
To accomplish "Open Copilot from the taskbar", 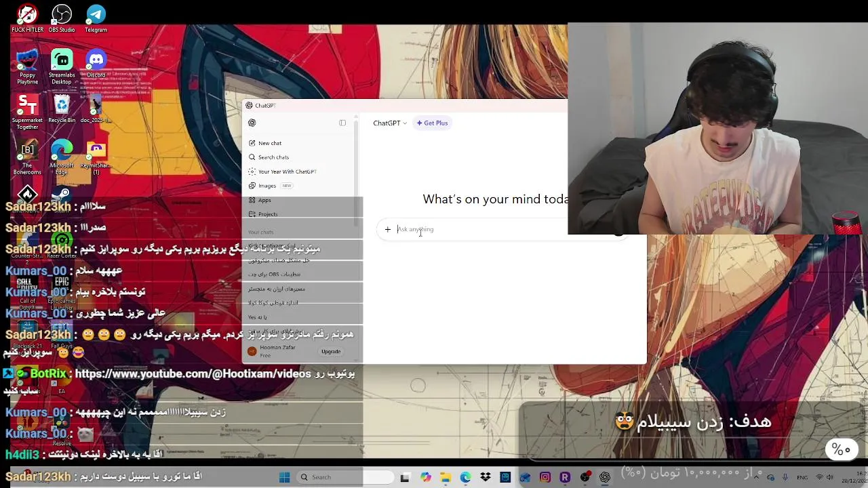I will click(425, 477).
